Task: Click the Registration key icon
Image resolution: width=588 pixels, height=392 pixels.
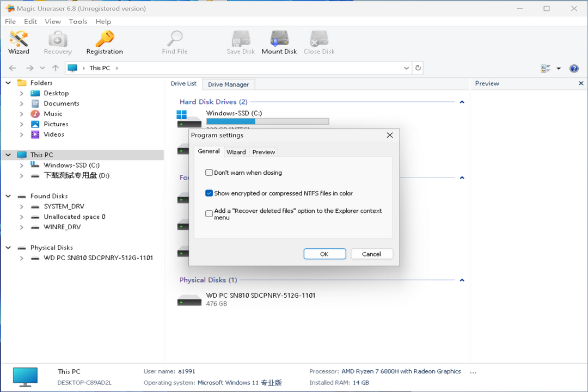Action: point(104,42)
